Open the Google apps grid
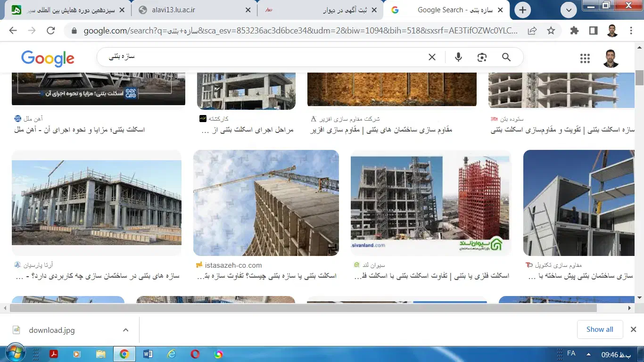 (585, 58)
